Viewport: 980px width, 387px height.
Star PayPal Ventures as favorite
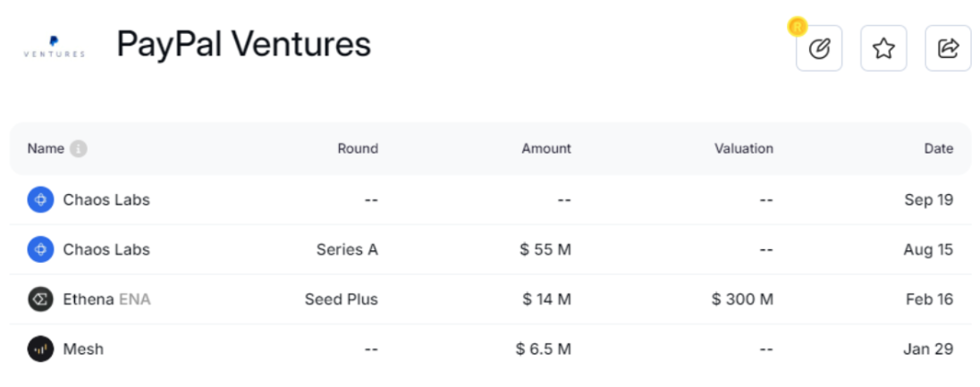pos(883,48)
